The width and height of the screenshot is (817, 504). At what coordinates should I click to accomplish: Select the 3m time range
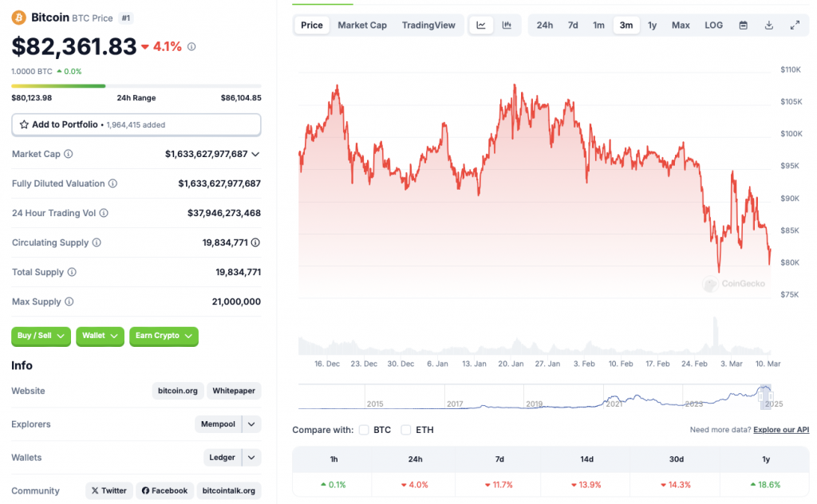coord(626,25)
